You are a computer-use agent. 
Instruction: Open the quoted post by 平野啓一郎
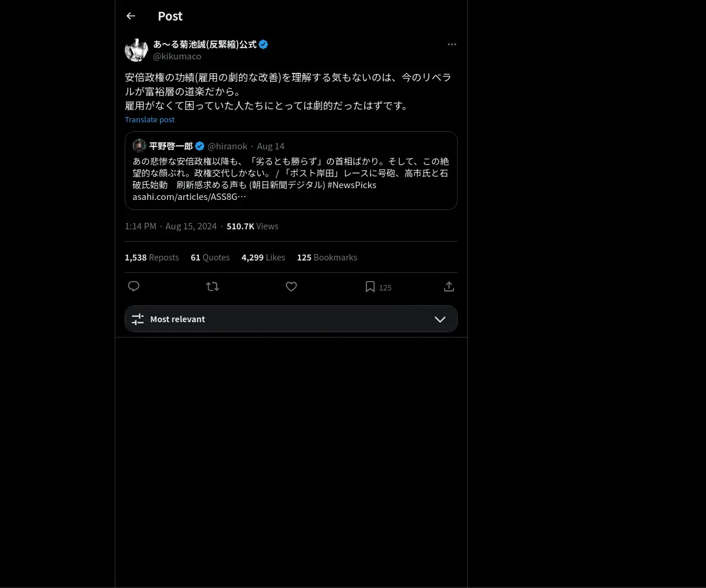coord(291,171)
